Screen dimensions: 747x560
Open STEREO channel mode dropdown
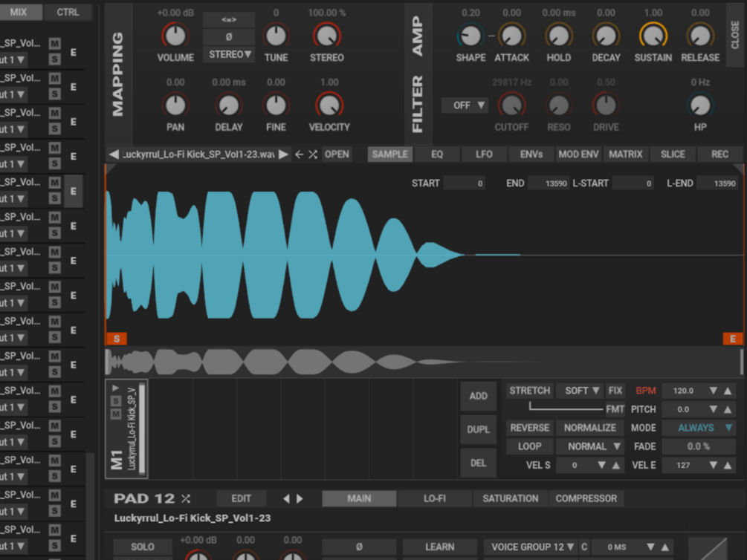[229, 55]
